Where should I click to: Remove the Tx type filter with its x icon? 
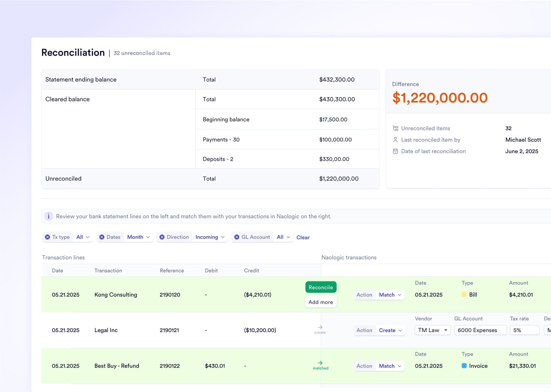[47, 237]
